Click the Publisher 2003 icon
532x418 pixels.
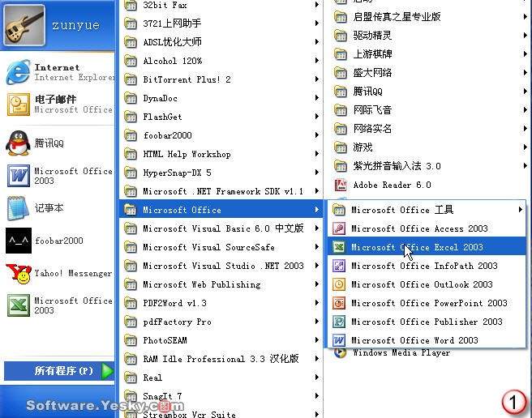pos(339,322)
